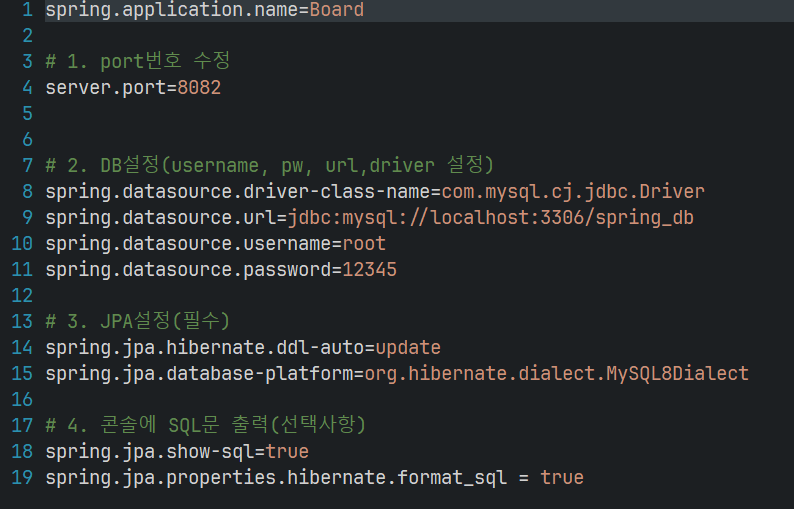Click the 'spring.datasource.password' key
The width and height of the screenshot is (794, 509).
(188, 270)
